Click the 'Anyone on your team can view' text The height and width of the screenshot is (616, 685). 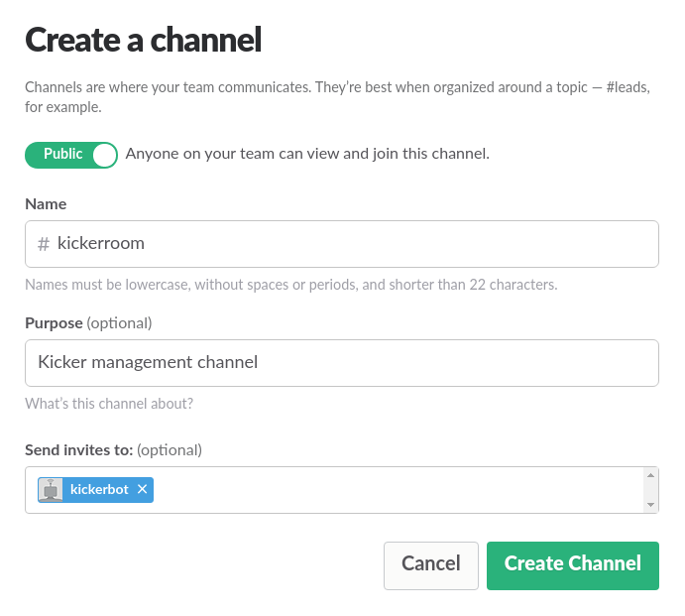click(x=307, y=154)
